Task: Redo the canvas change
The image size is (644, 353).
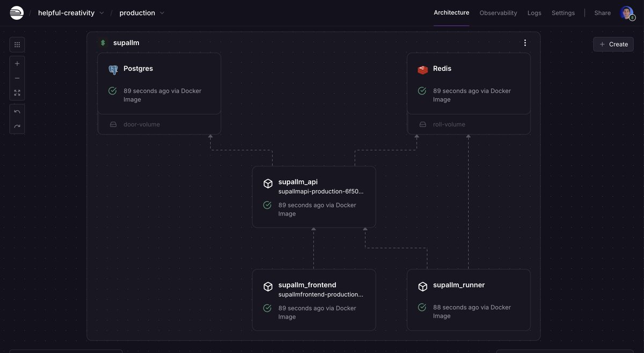Action: point(17,126)
